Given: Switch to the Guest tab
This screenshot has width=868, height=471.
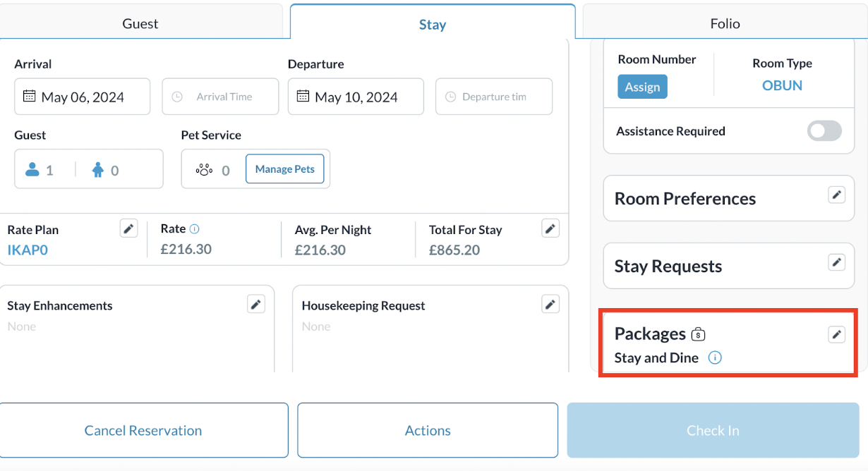Looking at the screenshot, I should click(x=140, y=24).
